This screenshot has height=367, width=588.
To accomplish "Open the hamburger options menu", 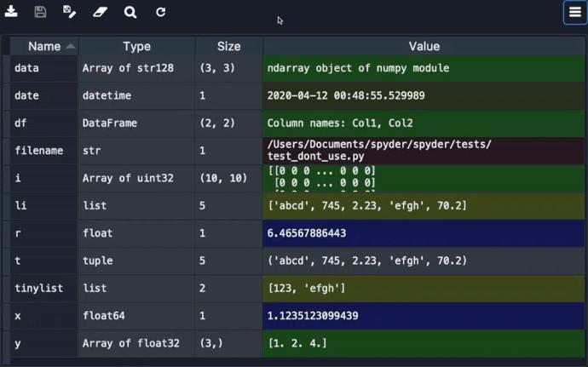I will click(x=575, y=13).
